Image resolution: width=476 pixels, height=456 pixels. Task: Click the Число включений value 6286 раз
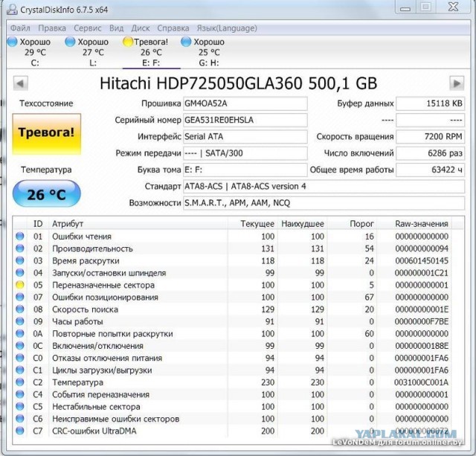click(430, 153)
